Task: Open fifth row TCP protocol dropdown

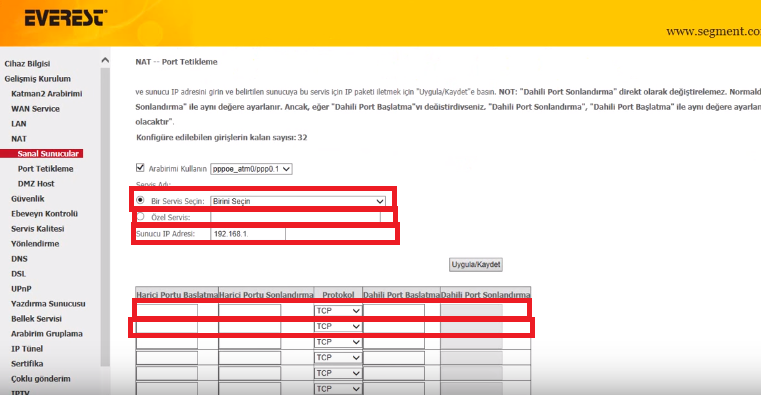Action: tap(338, 373)
